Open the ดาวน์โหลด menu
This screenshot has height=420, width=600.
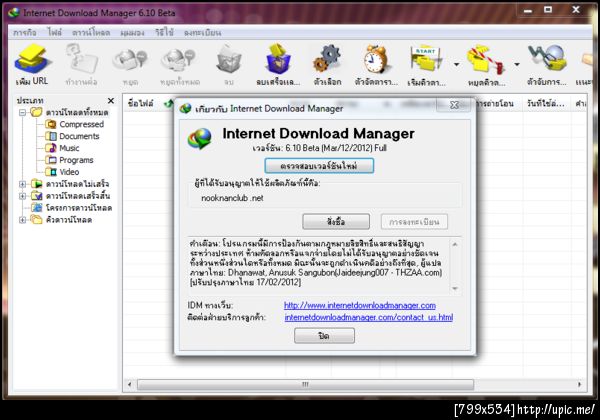pos(91,33)
